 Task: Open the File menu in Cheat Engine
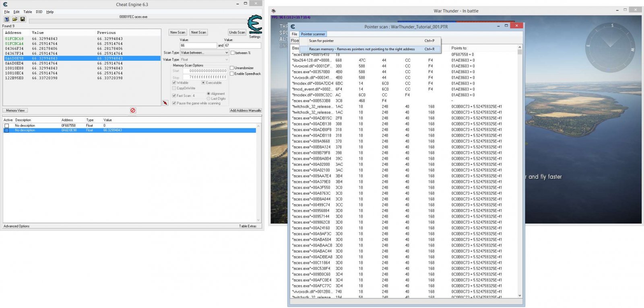(x=7, y=12)
